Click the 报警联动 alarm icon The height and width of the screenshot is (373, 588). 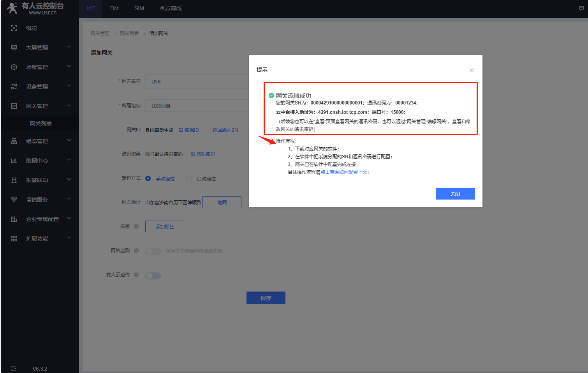coord(14,180)
